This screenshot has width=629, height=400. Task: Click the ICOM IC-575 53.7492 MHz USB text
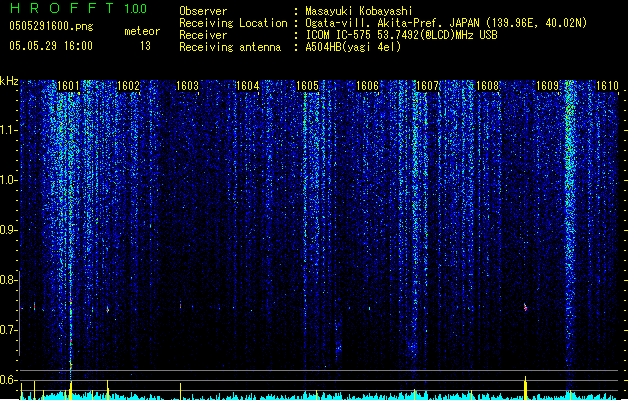402,35
